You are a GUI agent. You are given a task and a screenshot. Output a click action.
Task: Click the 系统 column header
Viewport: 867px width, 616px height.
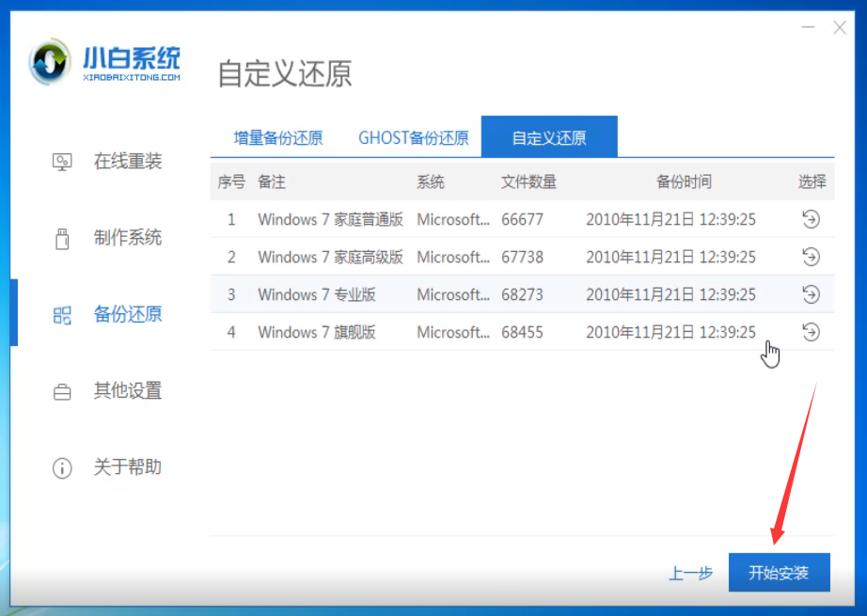tap(431, 182)
